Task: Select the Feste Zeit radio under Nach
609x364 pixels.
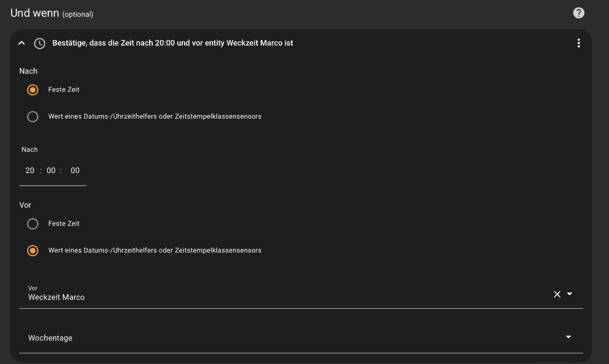Action: click(x=33, y=90)
